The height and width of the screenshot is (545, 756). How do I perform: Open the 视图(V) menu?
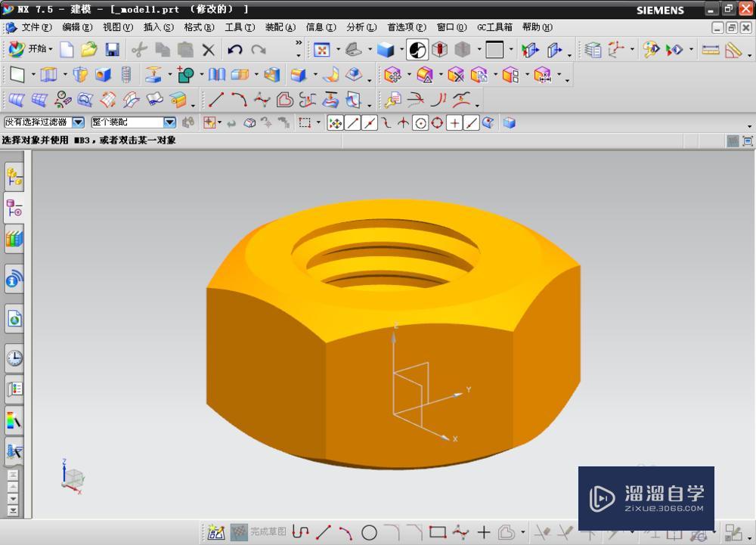118,27
